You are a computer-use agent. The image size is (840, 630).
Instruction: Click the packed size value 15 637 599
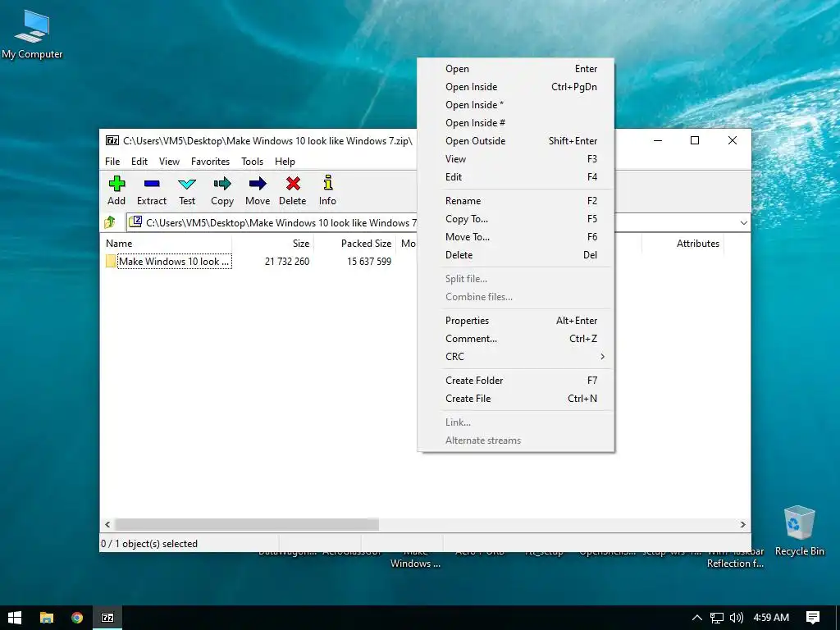(369, 262)
